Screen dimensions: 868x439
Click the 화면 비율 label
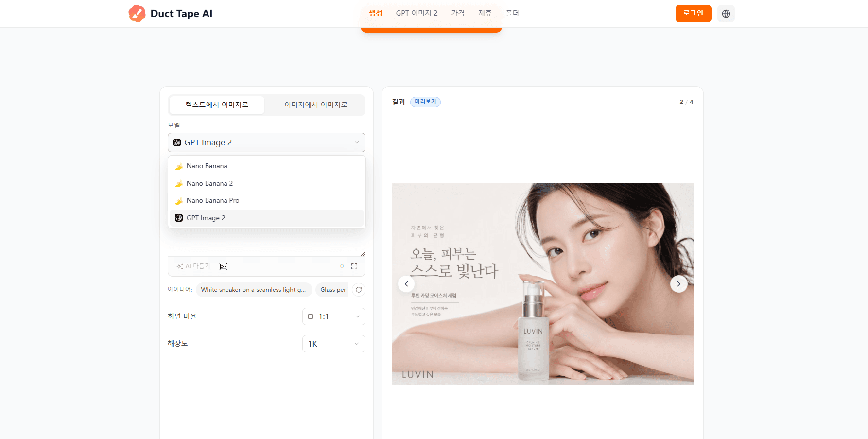pos(182,316)
